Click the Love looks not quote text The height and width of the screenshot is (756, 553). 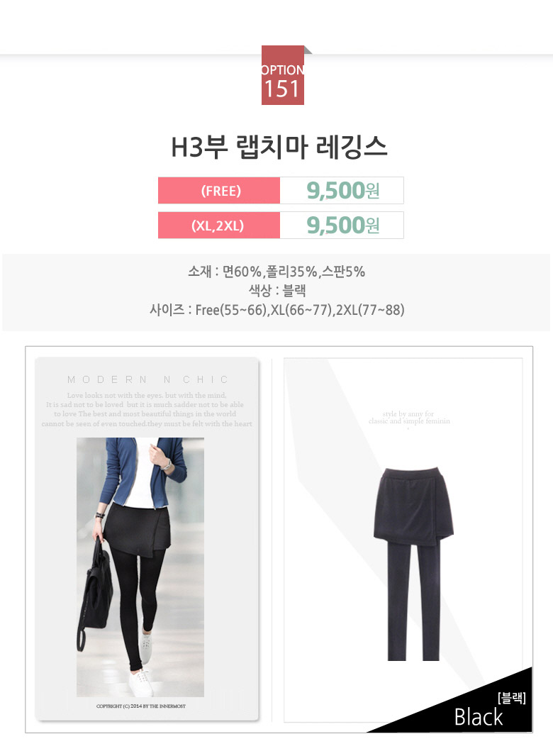point(147,409)
